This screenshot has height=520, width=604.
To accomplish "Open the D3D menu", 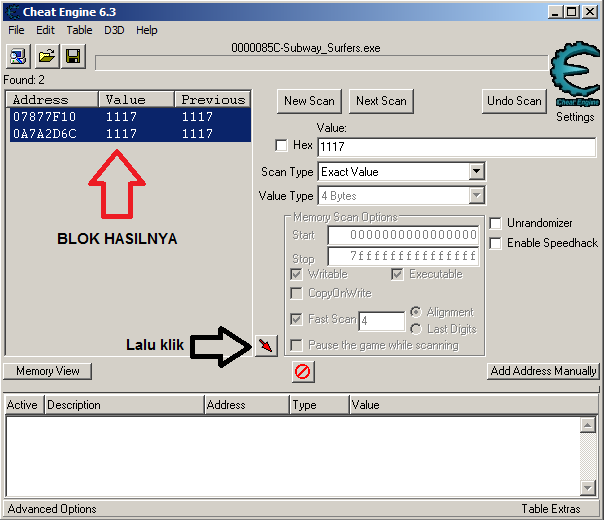I will point(114,30).
